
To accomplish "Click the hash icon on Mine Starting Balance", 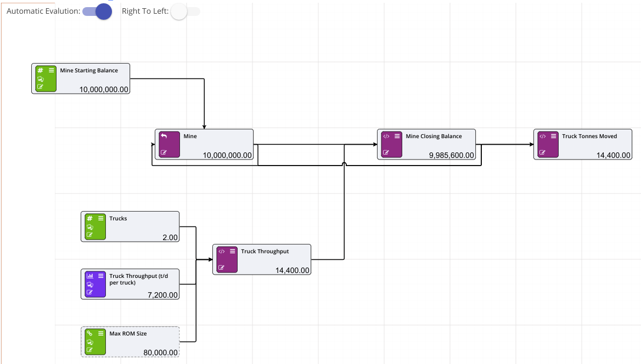I will click(x=40, y=70).
